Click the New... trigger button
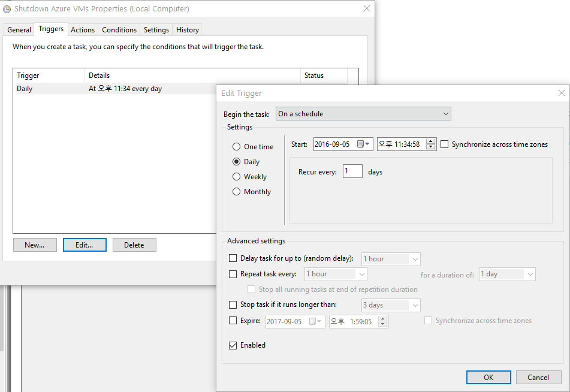Screen dimensions: 570x392 (x=35, y=245)
